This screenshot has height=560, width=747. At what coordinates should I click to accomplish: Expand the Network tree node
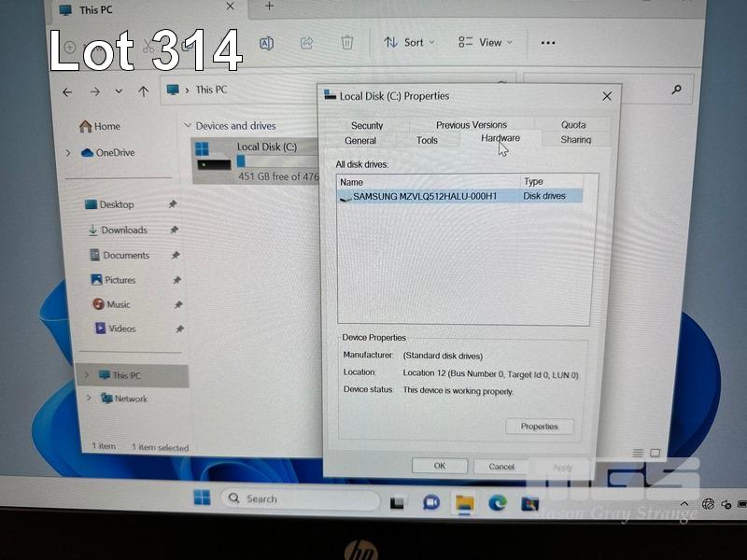click(x=89, y=398)
